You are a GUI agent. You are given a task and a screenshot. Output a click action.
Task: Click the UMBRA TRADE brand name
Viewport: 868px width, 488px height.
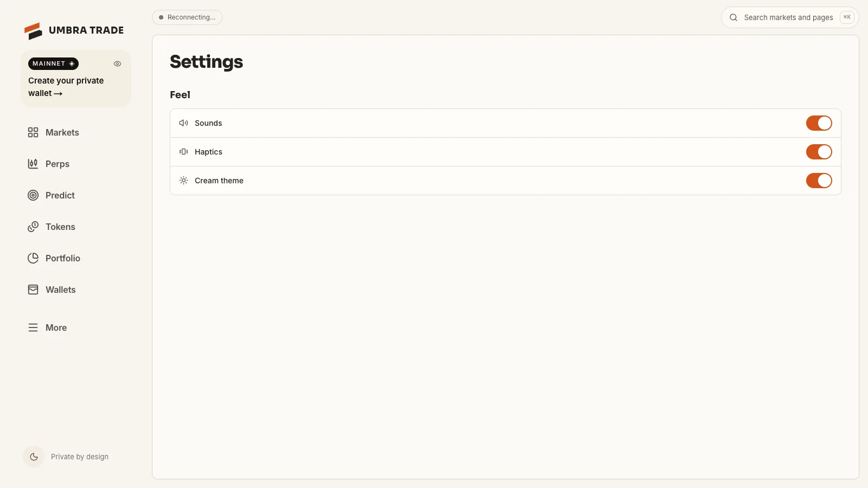tap(86, 30)
